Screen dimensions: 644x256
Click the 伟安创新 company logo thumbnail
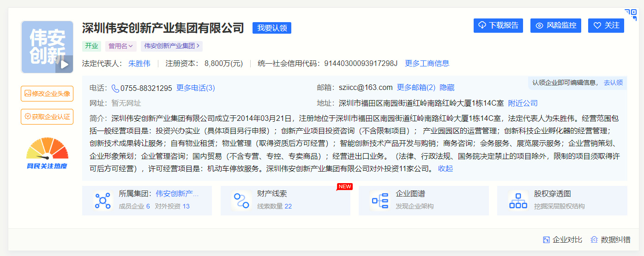coord(47,47)
